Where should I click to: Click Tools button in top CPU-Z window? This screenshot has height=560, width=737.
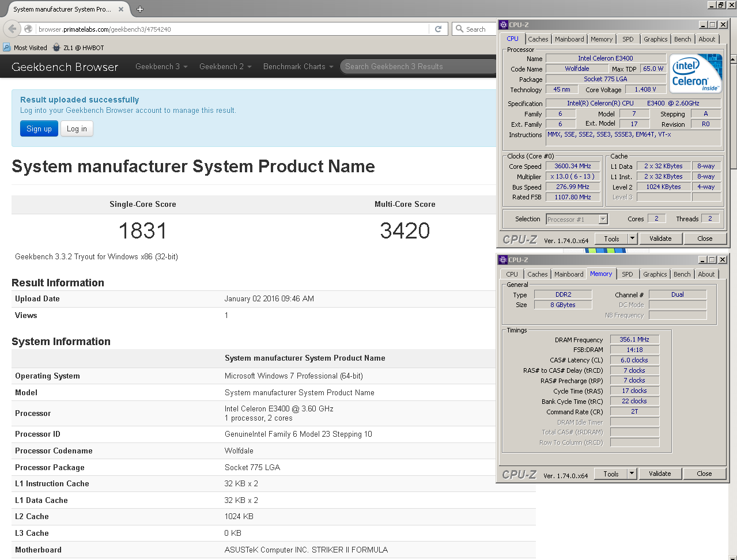pos(611,239)
